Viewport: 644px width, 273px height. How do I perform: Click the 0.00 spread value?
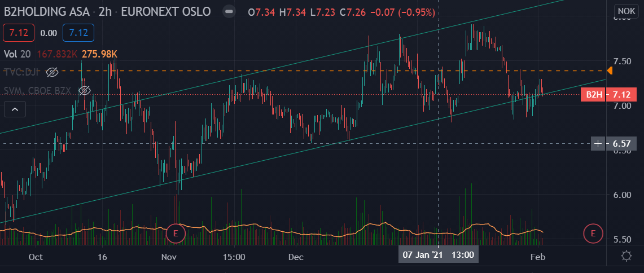click(49, 33)
